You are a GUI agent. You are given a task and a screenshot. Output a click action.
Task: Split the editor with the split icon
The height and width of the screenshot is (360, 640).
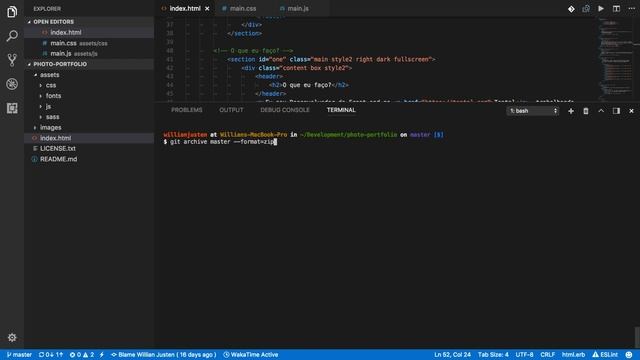(616, 9)
